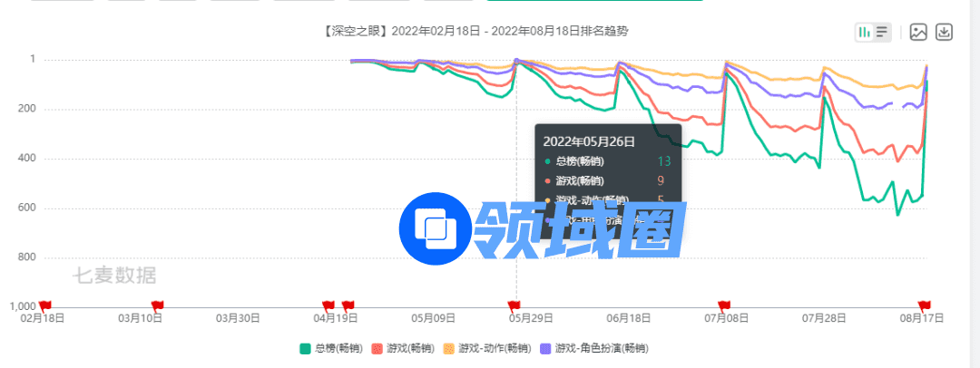Viewport: 980px width, 368px height.
Task: Click the red flag at 07月08日
Action: [724, 306]
